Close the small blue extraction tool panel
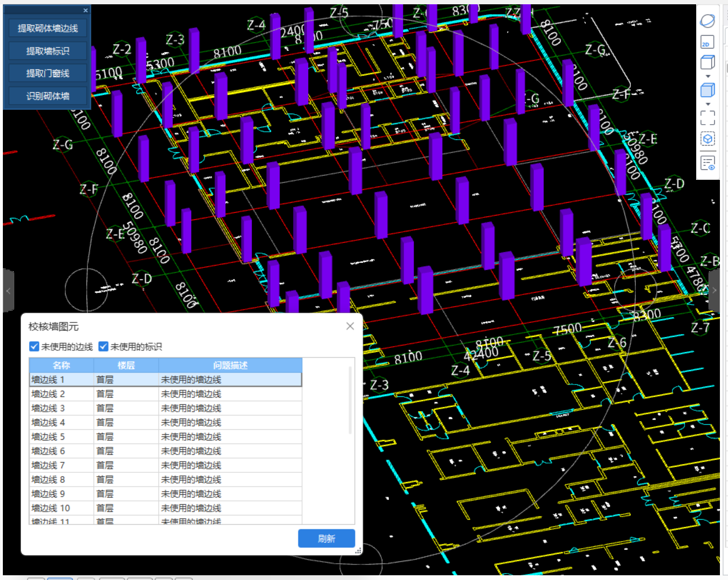The width and height of the screenshot is (728, 580). coord(86,10)
